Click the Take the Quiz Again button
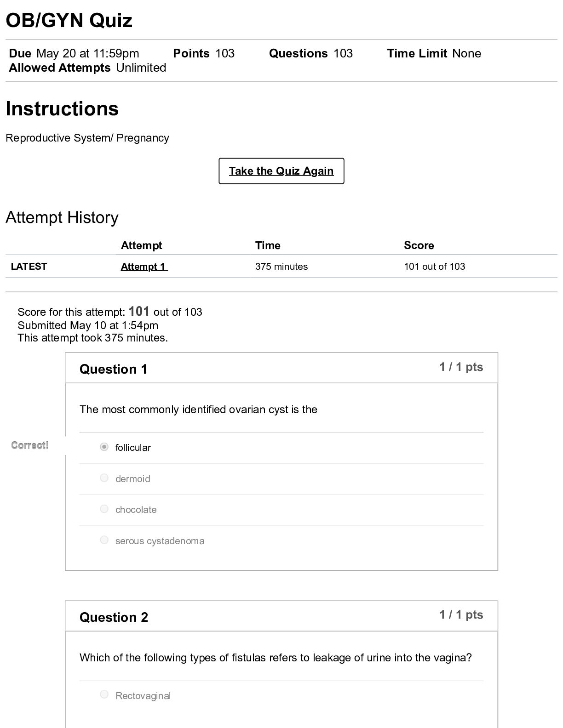The image size is (563, 728). click(281, 171)
